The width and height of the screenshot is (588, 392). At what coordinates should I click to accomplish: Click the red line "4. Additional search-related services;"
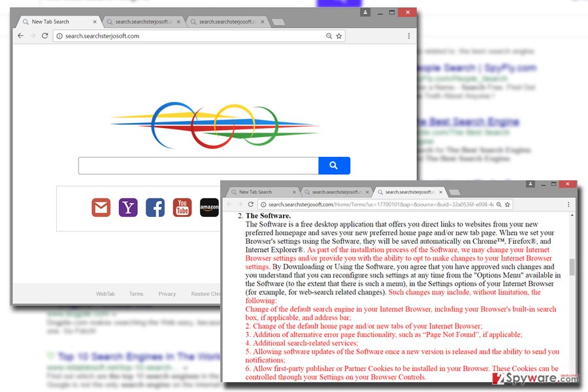(x=302, y=343)
